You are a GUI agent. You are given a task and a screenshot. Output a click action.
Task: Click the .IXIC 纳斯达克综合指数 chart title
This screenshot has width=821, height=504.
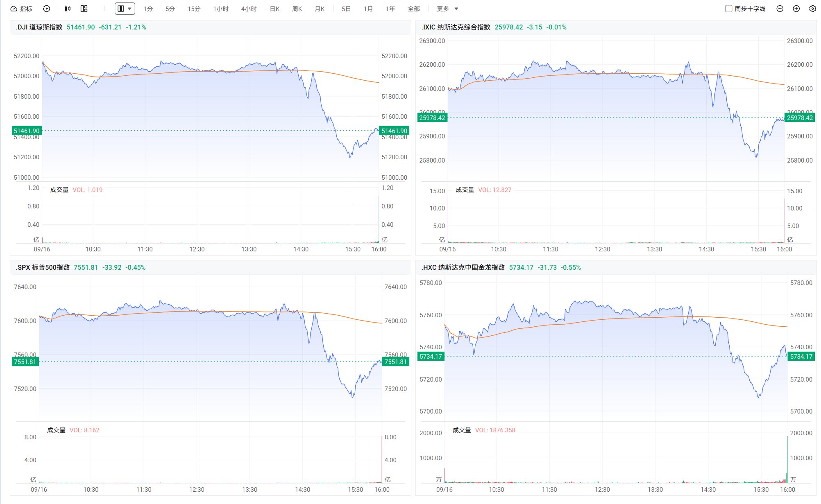(x=456, y=27)
